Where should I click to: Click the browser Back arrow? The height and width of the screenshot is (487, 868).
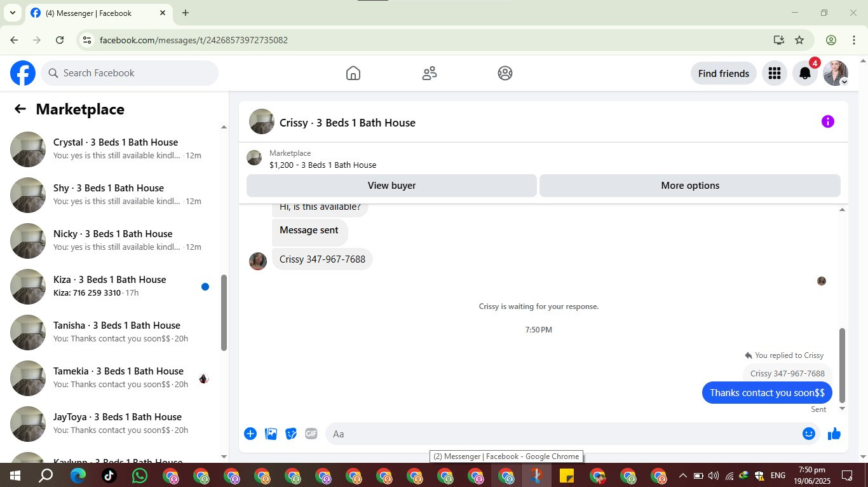pyautogui.click(x=14, y=40)
